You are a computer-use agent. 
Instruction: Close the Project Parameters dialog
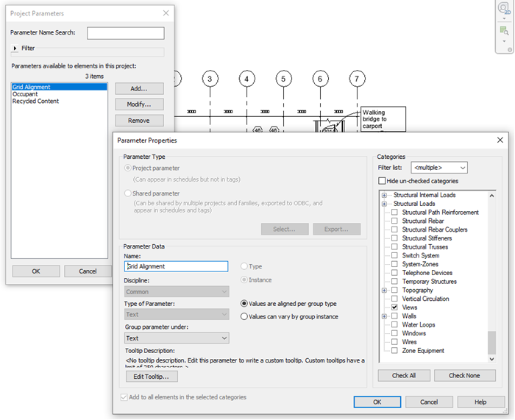point(165,13)
